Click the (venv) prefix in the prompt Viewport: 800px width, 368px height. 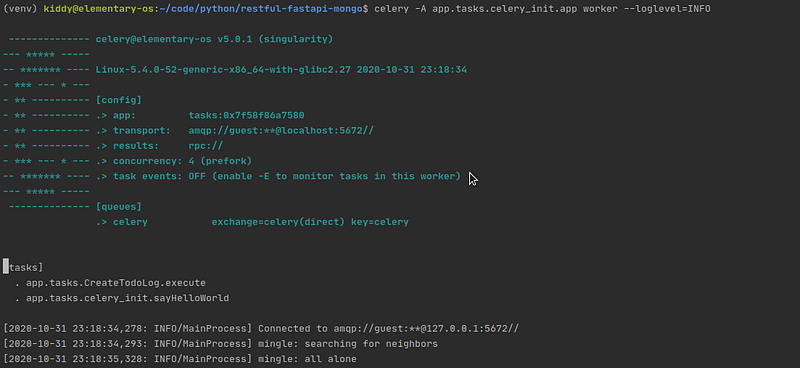click(x=20, y=9)
